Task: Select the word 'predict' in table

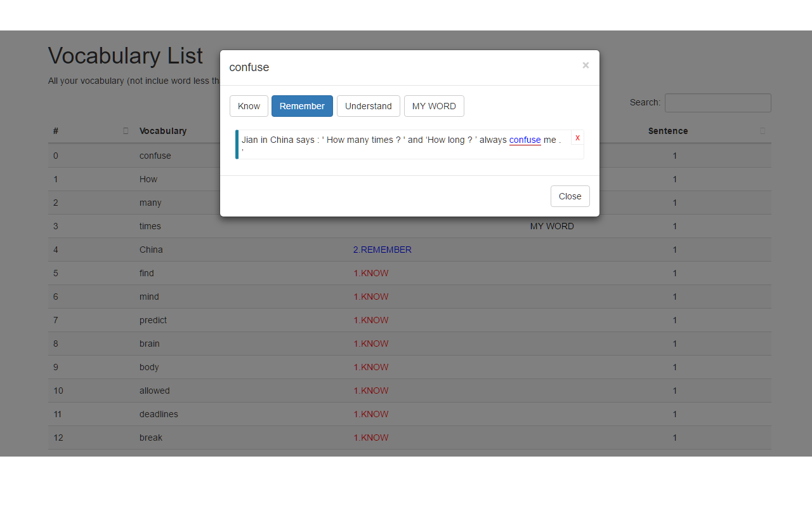Action: [x=153, y=320]
